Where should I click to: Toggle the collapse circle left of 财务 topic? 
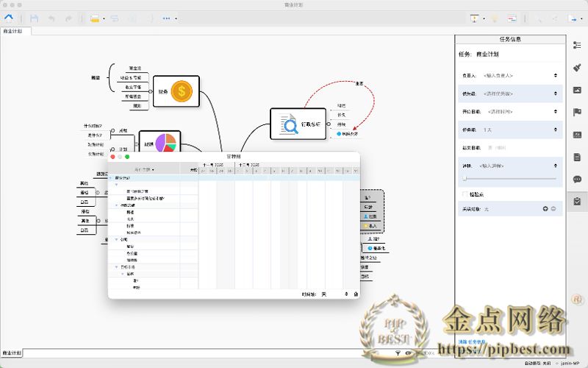[151, 91]
